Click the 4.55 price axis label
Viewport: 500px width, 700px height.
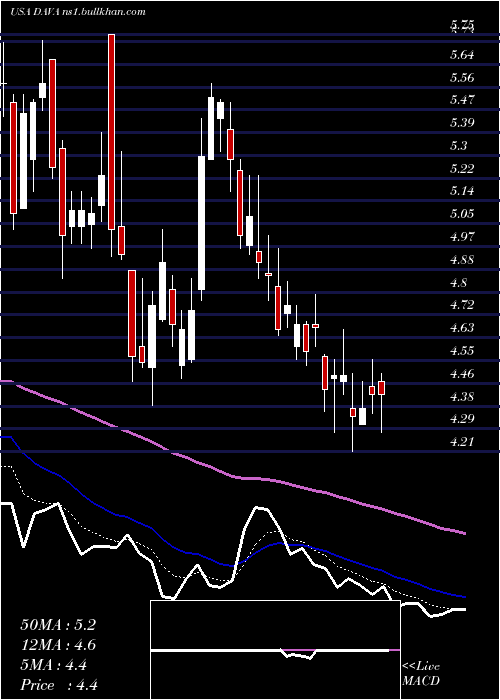pos(462,350)
